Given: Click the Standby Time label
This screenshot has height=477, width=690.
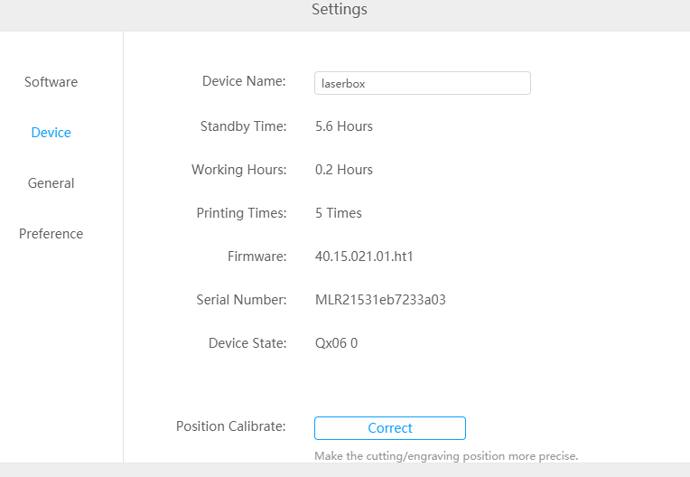Looking at the screenshot, I should pyautogui.click(x=243, y=126).
